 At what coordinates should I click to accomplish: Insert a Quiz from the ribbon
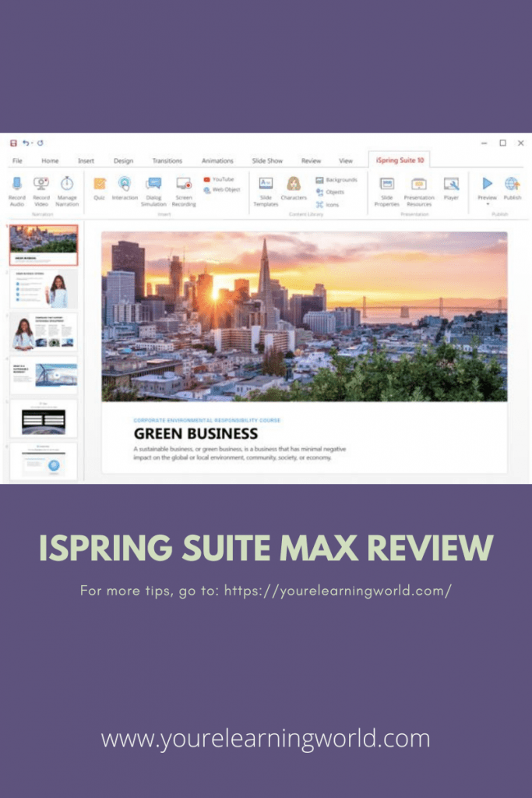[x=99, y=188]
